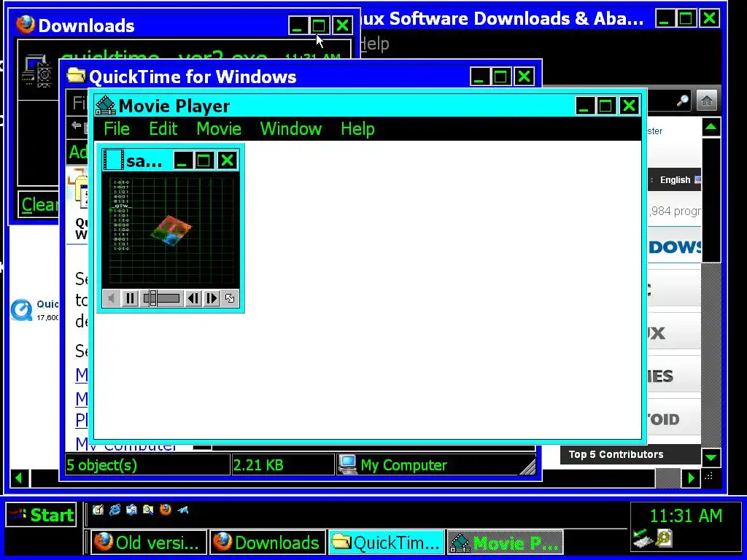Viewport: 747px width, 560px height.
Task: Maximize the Firefox browser window
Action: [x=686, y=18]
